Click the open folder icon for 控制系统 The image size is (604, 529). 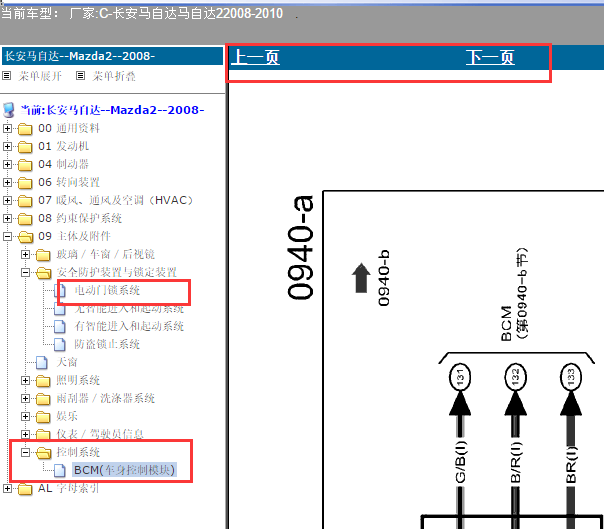pyautogui.click(x=44, y=453)
